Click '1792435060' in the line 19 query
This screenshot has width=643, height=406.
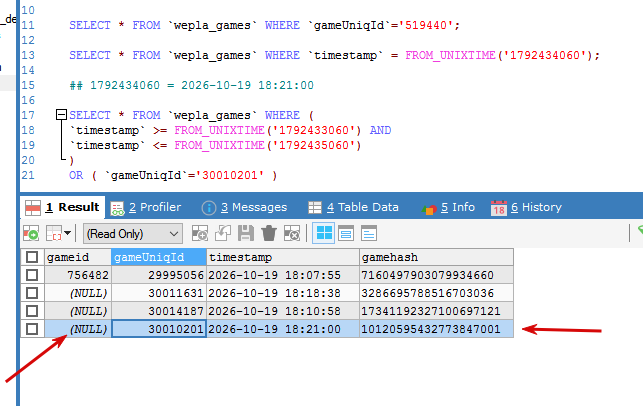click(x=314, y=145)
